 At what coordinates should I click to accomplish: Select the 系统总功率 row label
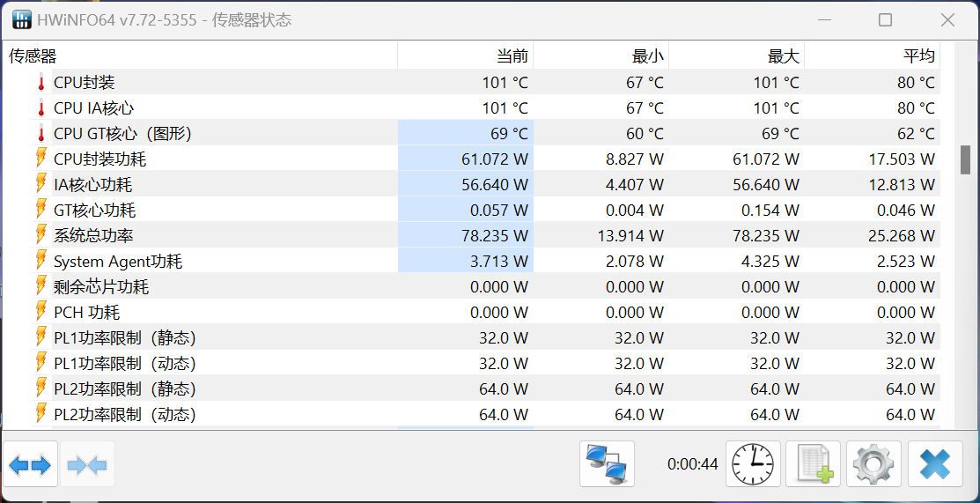[93, 236]
